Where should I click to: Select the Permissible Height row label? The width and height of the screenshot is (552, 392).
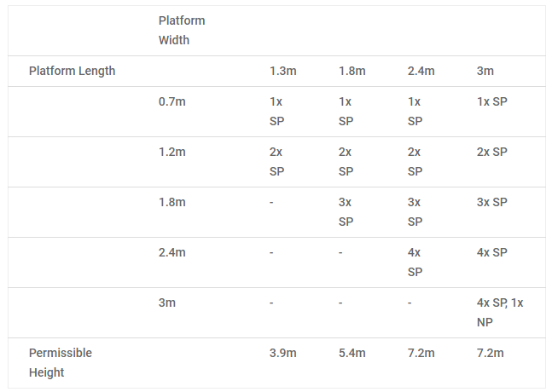coord(60,362)
